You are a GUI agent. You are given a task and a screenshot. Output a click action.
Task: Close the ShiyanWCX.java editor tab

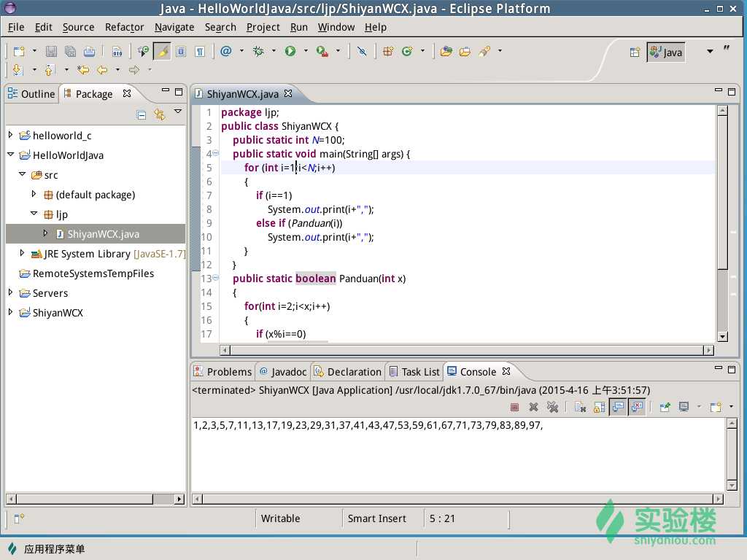[287, 93]
